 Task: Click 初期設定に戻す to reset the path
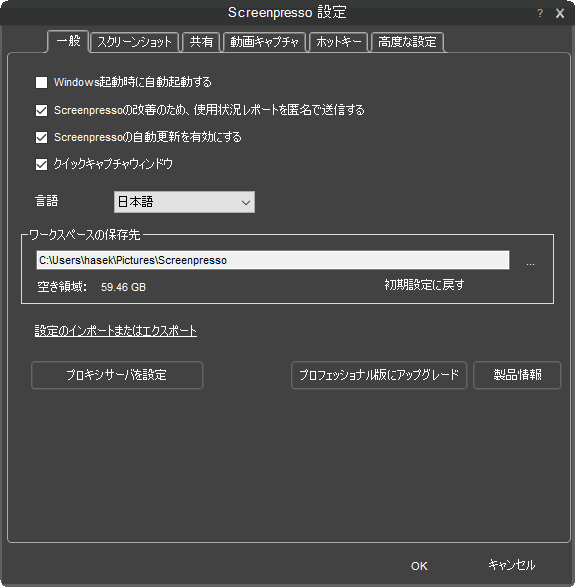pos(424,285)
